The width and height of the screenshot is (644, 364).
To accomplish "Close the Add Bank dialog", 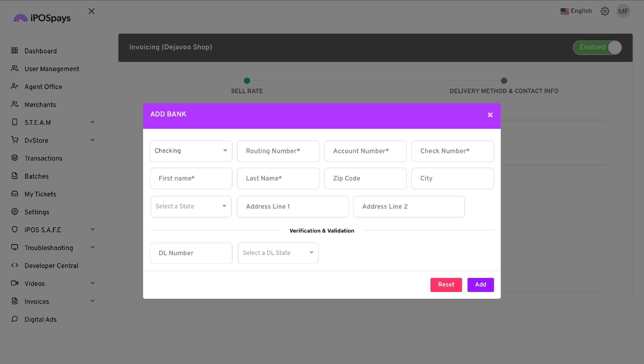I will pyautogui.click(x=490, y=115).
